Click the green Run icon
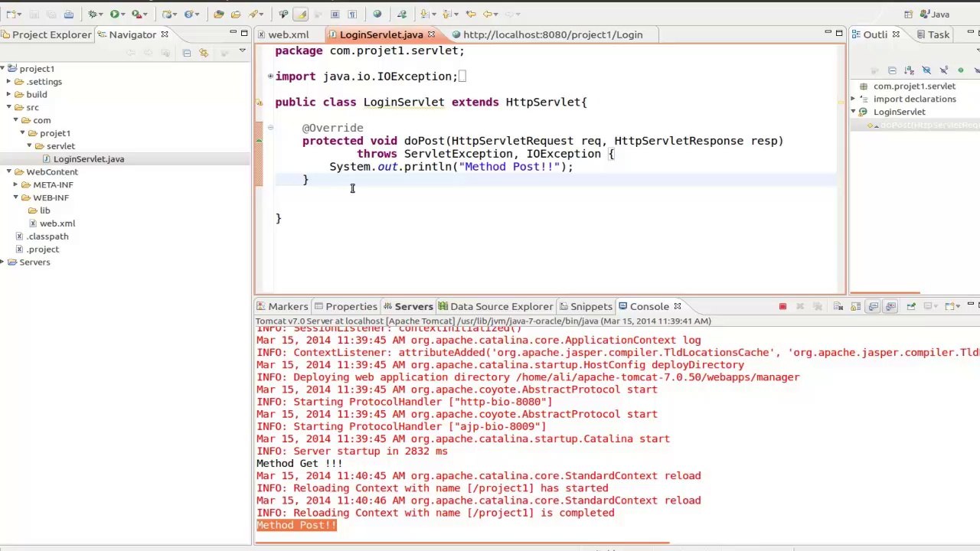The width and height of the screenshot is (980, 551). [x=115, y=14]
